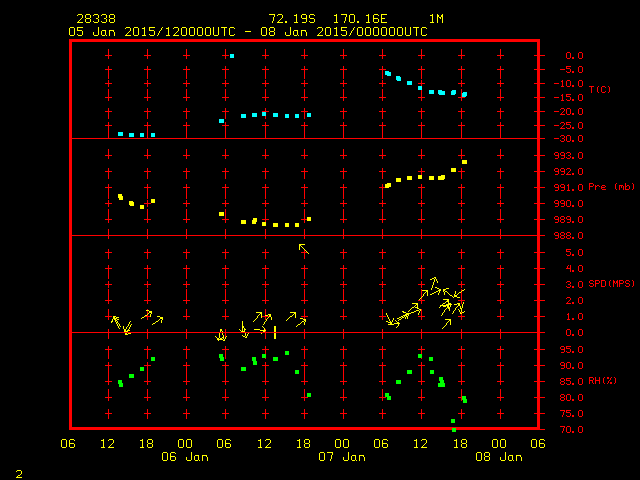640x480 pixels.
Task: Click the lone wind arrow above the 5.0 speed level
Action: 304,249
